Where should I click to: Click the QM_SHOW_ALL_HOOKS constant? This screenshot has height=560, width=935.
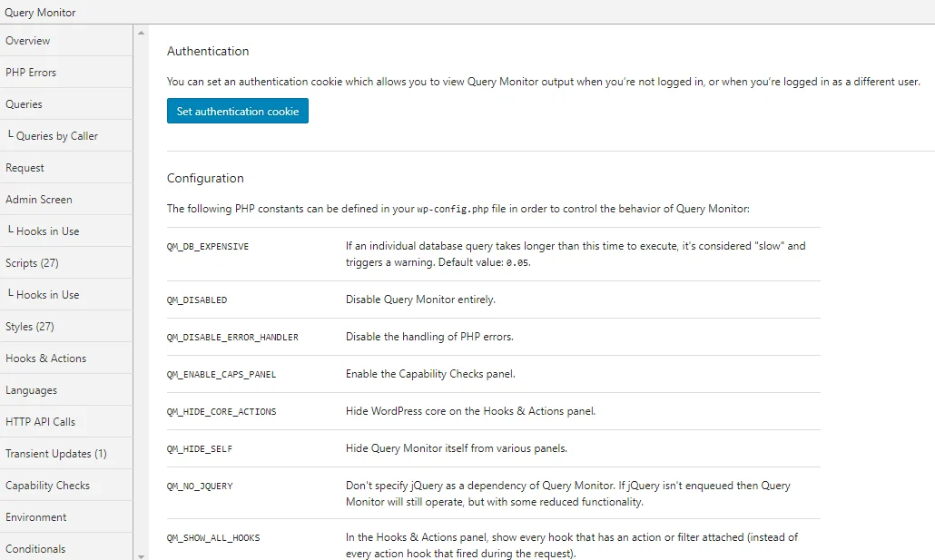(x=213, y=538)
